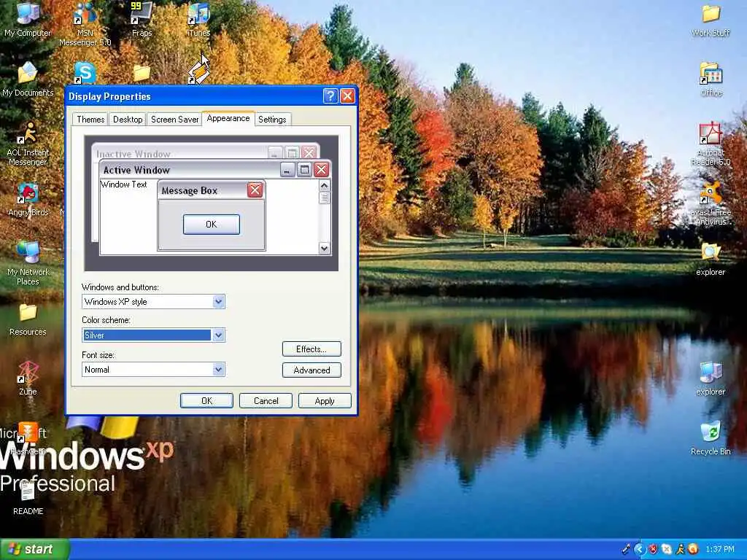
Task: Open the Start menu
Action: coord(34,550)
